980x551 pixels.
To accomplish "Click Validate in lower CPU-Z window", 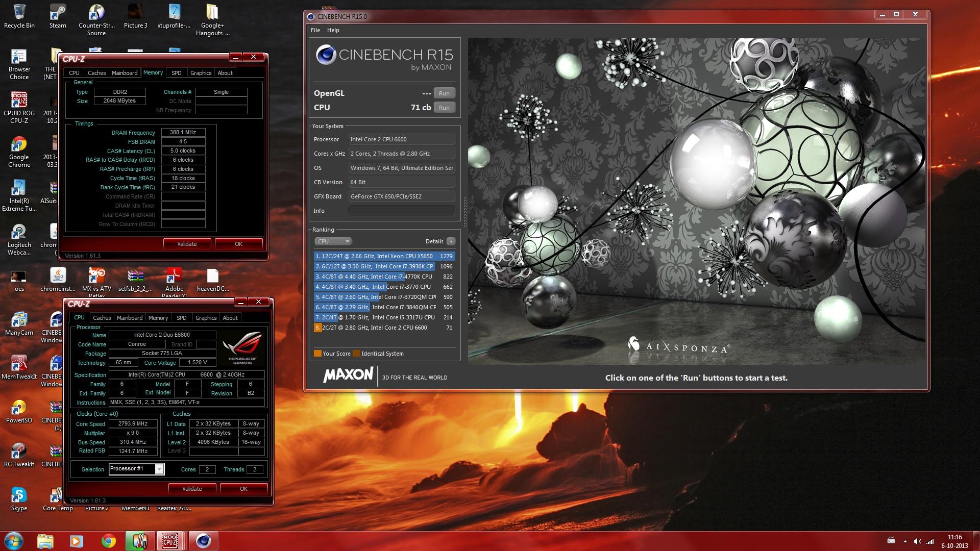I will point(192,489).
